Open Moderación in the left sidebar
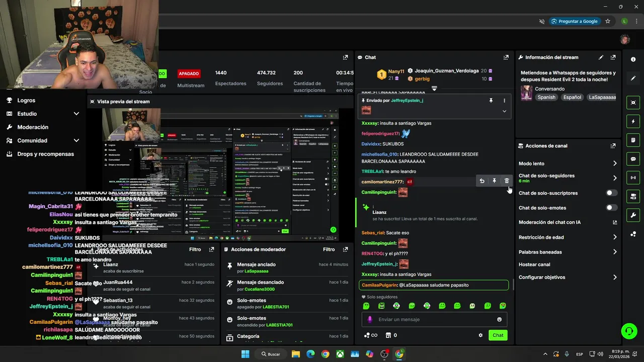Screen dimensions: 644x362 tap(33, 127)
